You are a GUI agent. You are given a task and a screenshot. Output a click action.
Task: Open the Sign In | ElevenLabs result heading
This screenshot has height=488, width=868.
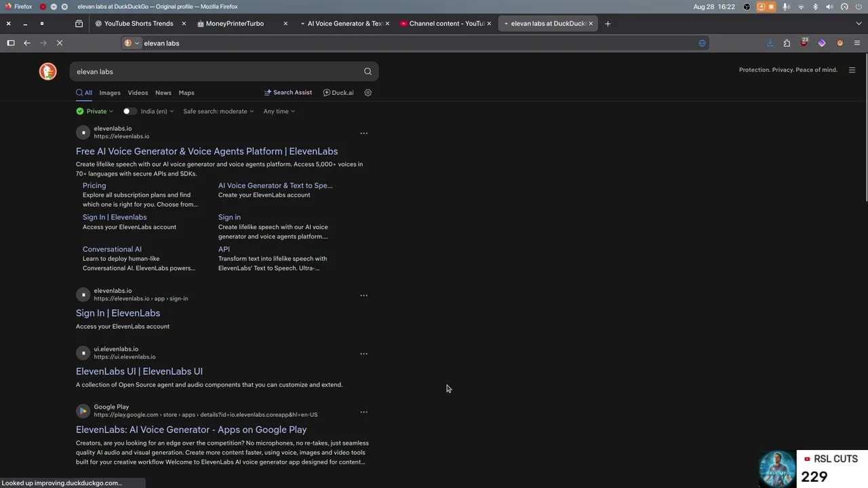[x=118, y=313]
